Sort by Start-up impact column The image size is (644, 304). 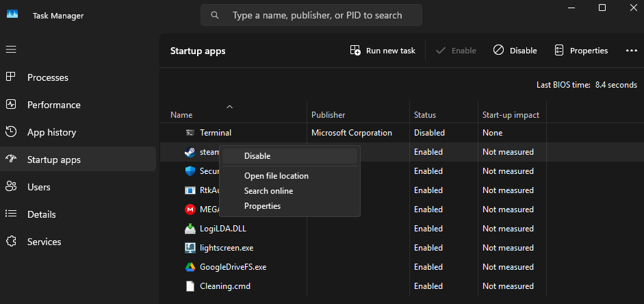click(511, 115)
